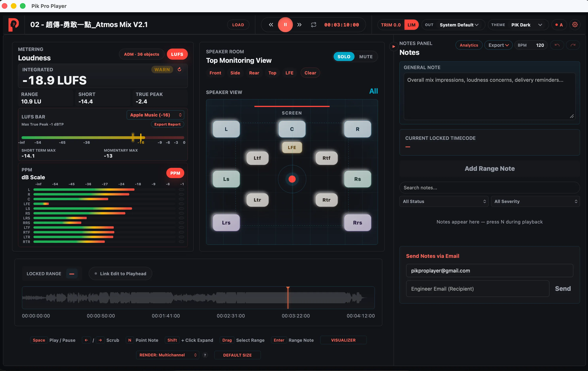Toggle Link Edit to Playhead
The height and width of the screenshot is (371, 588).
click(120, 274)
